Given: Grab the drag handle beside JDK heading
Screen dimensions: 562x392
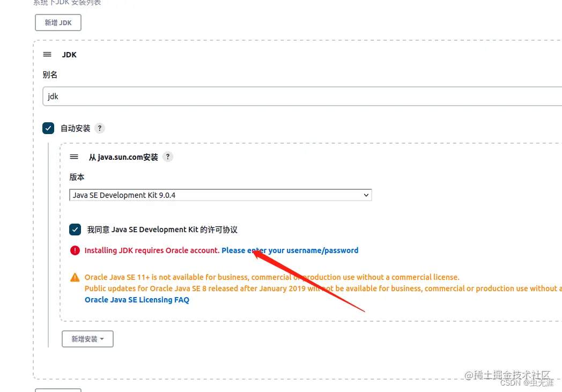Looking at the screenshot, I should tap(47, 55).
